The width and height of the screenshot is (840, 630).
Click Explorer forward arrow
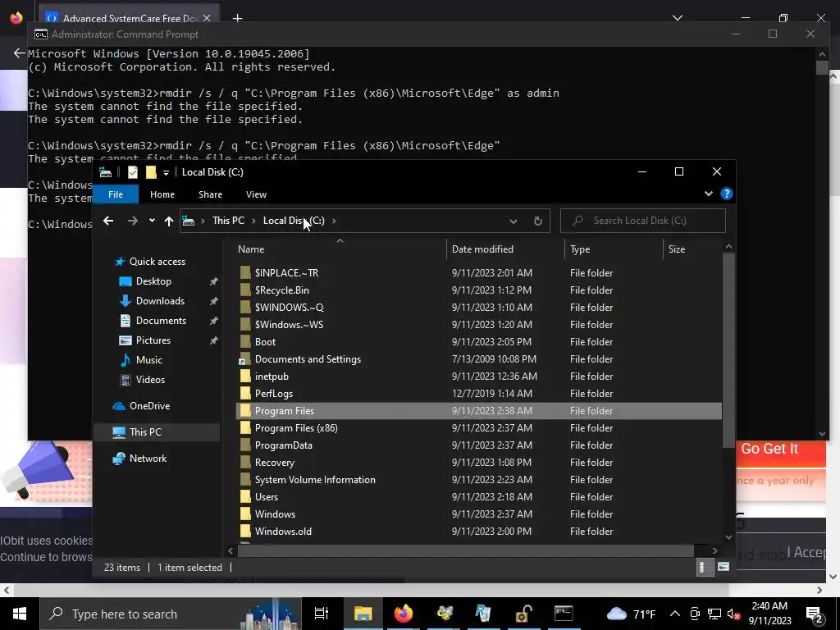[132, 221]
